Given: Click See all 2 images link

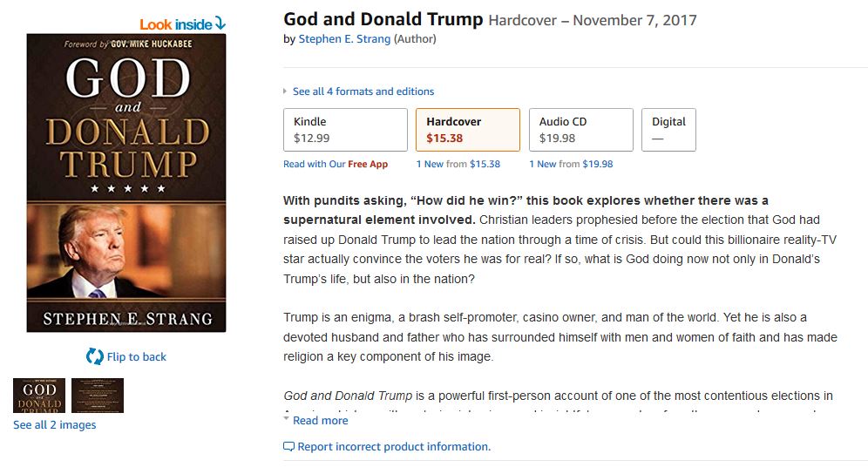Looking at the screenshot, I should (55, 425).
